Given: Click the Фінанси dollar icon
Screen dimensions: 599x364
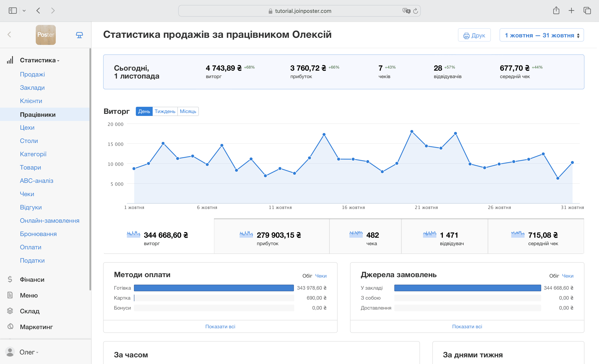Looking at the screenshot, I should (10, 279).
